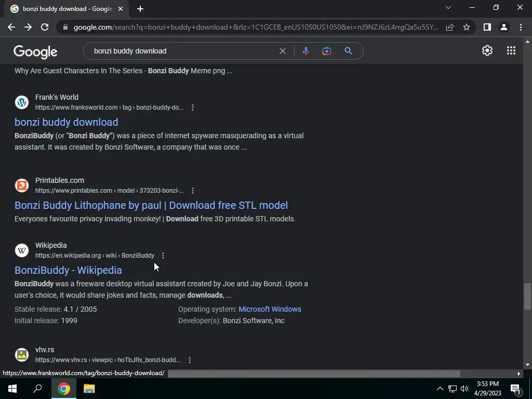Click the Chrome taskbar icon
Image resolution: width=532 pixels, height=399 pixels.
[64, 389]
